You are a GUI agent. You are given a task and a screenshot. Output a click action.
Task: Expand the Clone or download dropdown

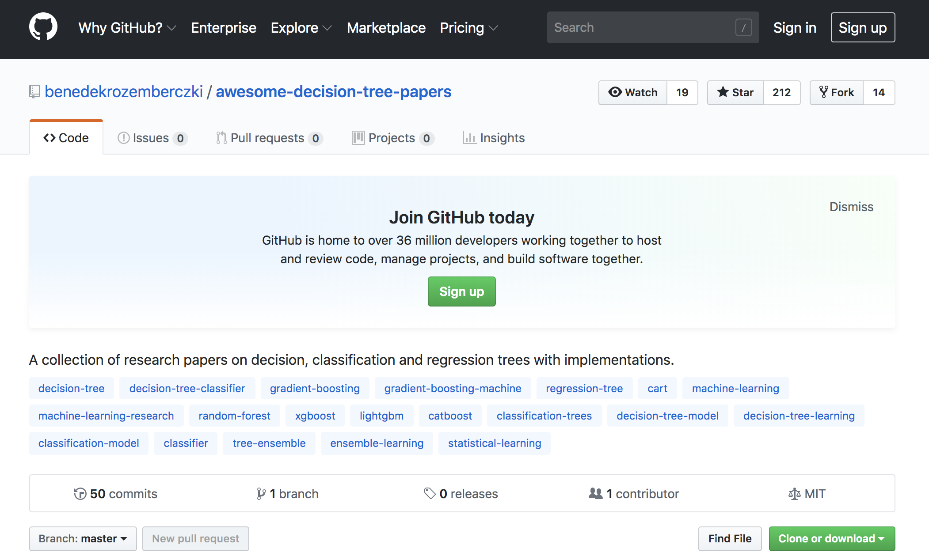coord(831,538)
